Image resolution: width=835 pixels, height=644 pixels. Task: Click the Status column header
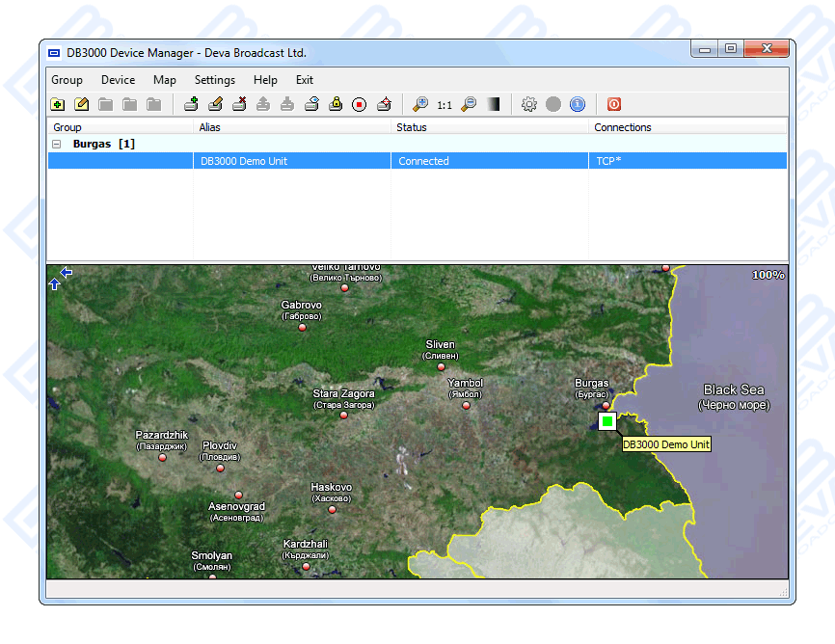click(x=412, y=127)
